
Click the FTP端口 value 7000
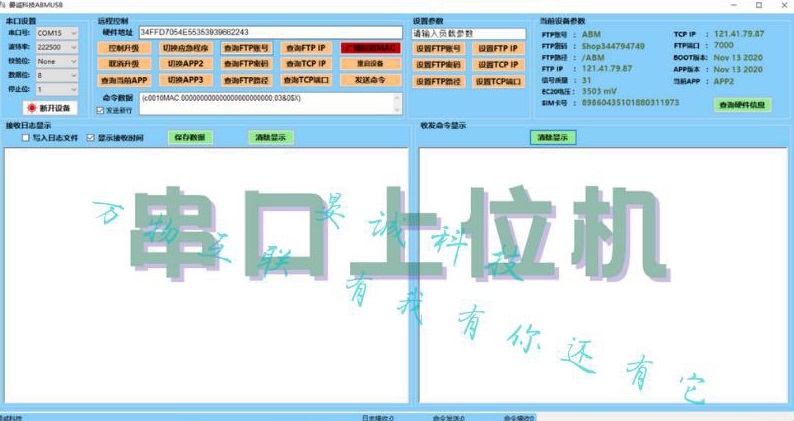pyautogui.click(x=724, y=45)
